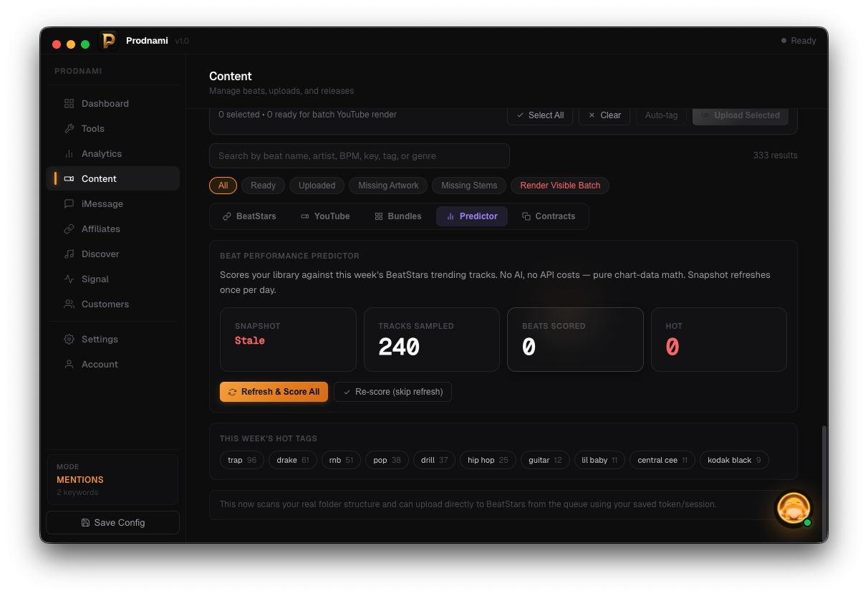The height and width of the screenshot is (596, 868).
Task: Toggle the Missing Stems filter
Action: tap(469, 186)
